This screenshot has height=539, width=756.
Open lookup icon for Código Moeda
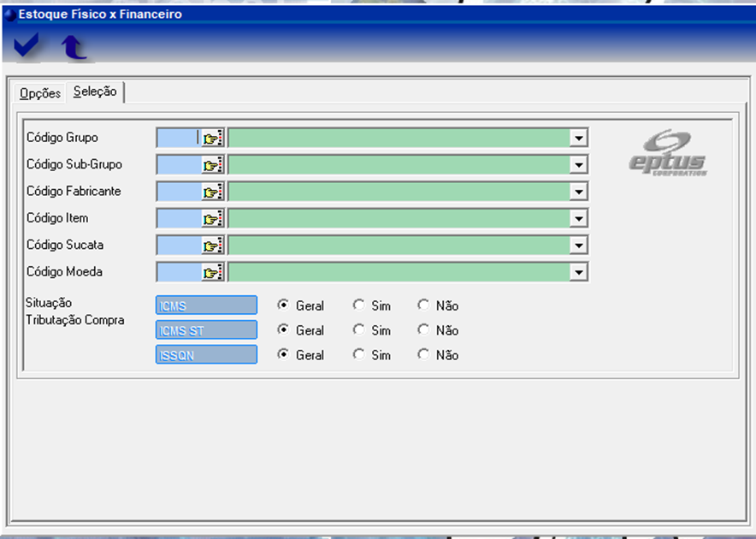(212, 273)
